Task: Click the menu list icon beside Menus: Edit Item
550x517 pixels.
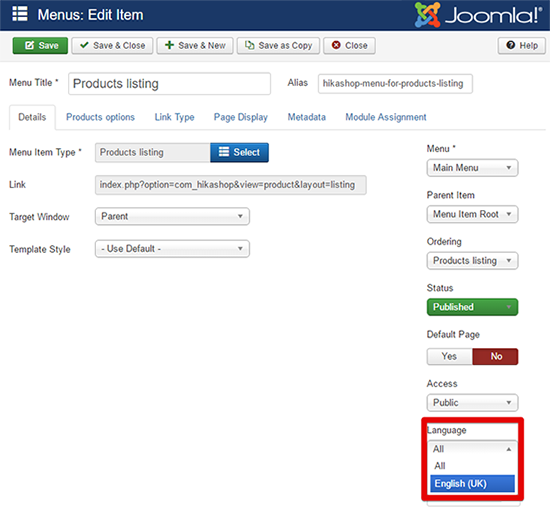Action: click(20, 14)
